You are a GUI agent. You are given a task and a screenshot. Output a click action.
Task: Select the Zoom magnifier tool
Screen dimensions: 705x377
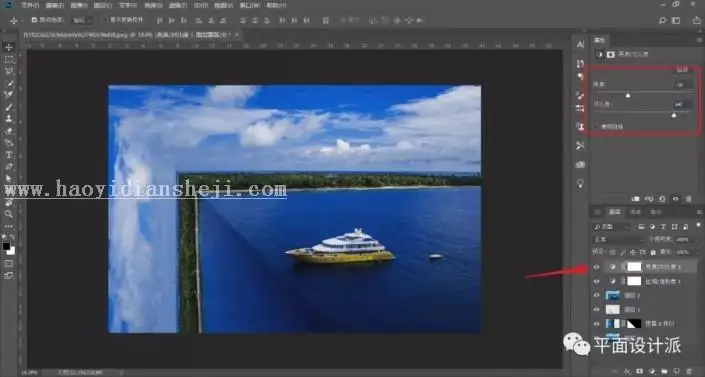point(9,215)
